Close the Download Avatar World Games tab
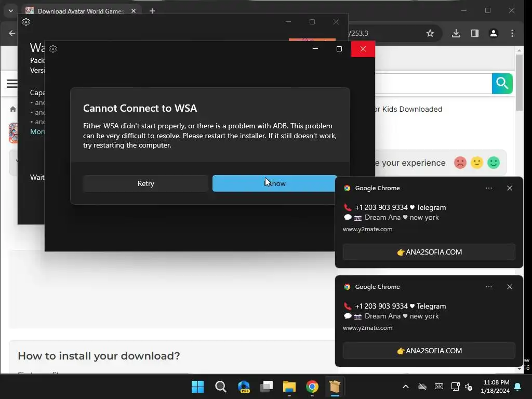532x399 pixels. [134, 11]
